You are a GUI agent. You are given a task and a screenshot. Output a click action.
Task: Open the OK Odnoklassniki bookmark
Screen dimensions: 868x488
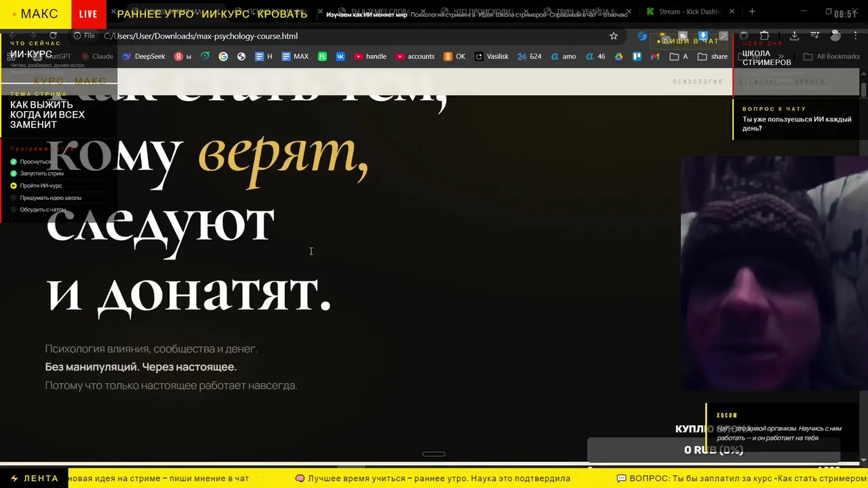454,56
